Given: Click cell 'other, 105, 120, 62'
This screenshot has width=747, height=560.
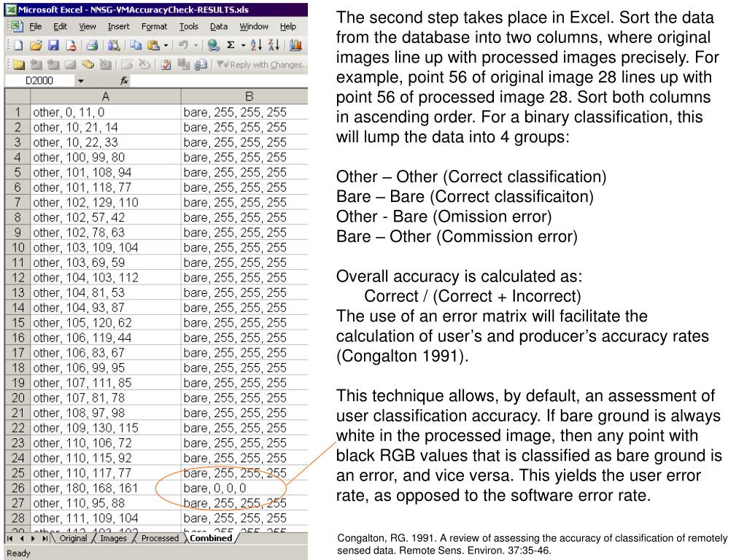Looking at the screenshot, I should point(106,323).
